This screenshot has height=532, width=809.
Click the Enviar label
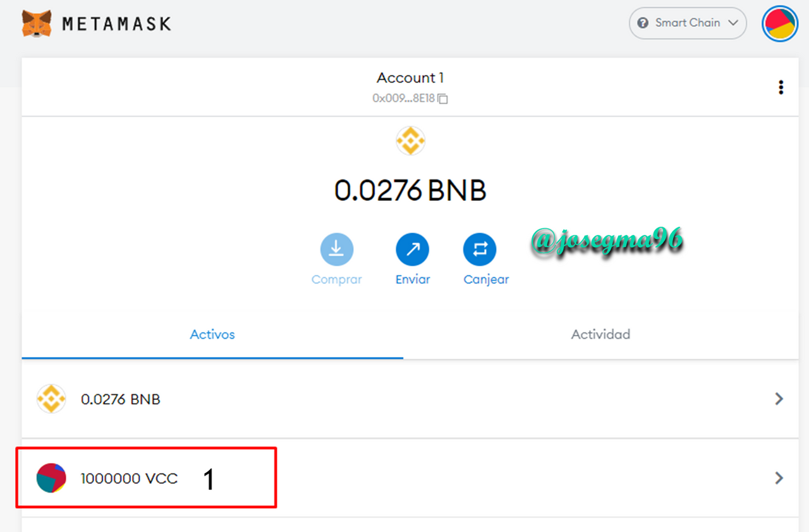click(413, 279)
